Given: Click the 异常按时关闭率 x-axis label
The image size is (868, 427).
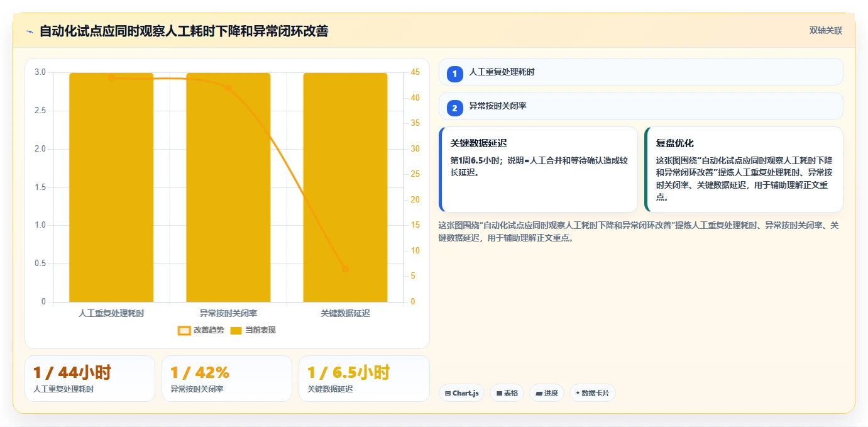Looking at the screenshot, I should click(228, 313).
